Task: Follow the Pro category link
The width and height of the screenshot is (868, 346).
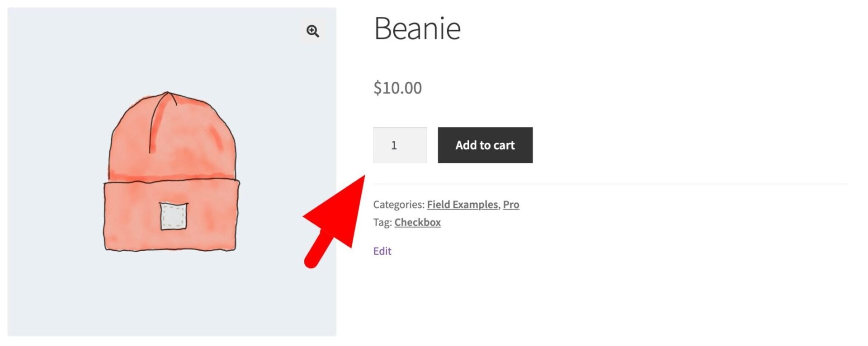Action: [511, 205]
